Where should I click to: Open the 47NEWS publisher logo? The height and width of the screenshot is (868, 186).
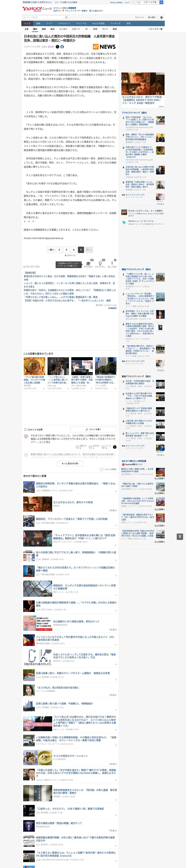pos(104,47)
